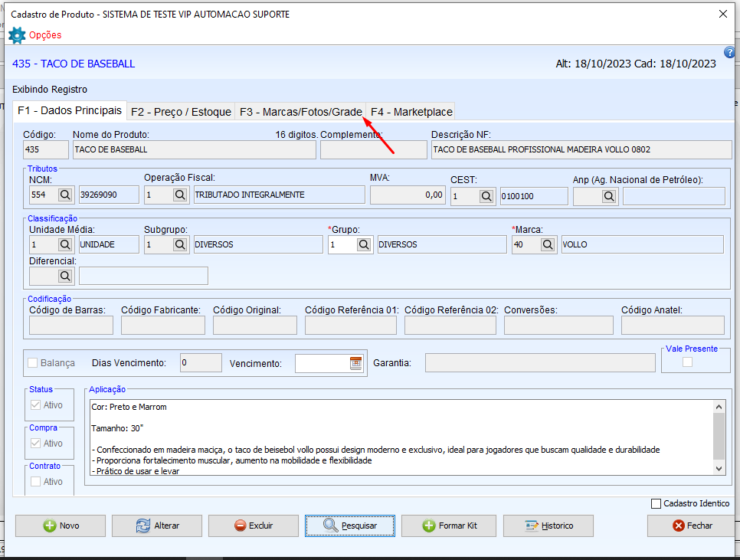Click scroll up arrow in Aplicação box
This screenshot has width=740, height=560.
pyautogui.click(x=719, y=407)
